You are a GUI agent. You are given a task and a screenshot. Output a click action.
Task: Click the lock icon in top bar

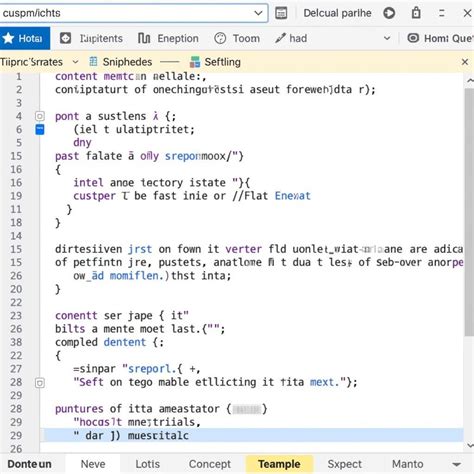pos(416,13)
